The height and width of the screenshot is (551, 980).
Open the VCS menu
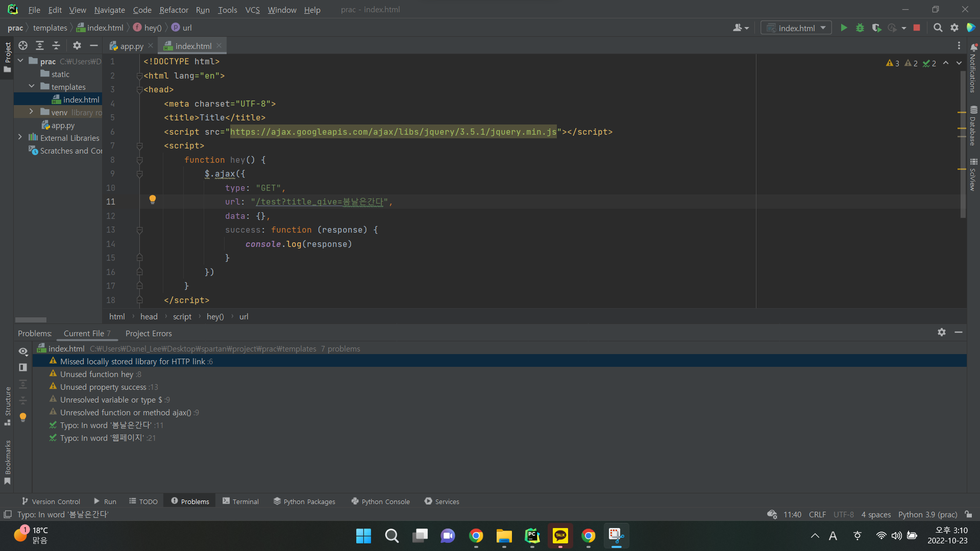pos(252,10)
